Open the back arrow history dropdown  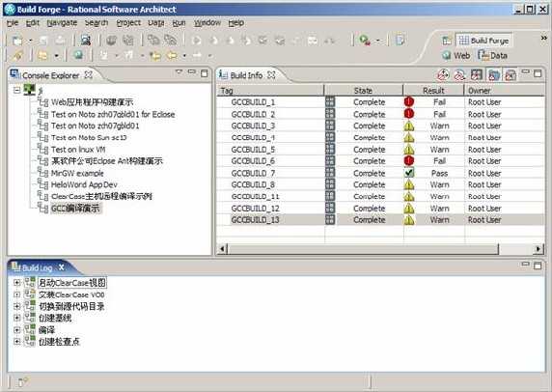(x=184, y=56)
